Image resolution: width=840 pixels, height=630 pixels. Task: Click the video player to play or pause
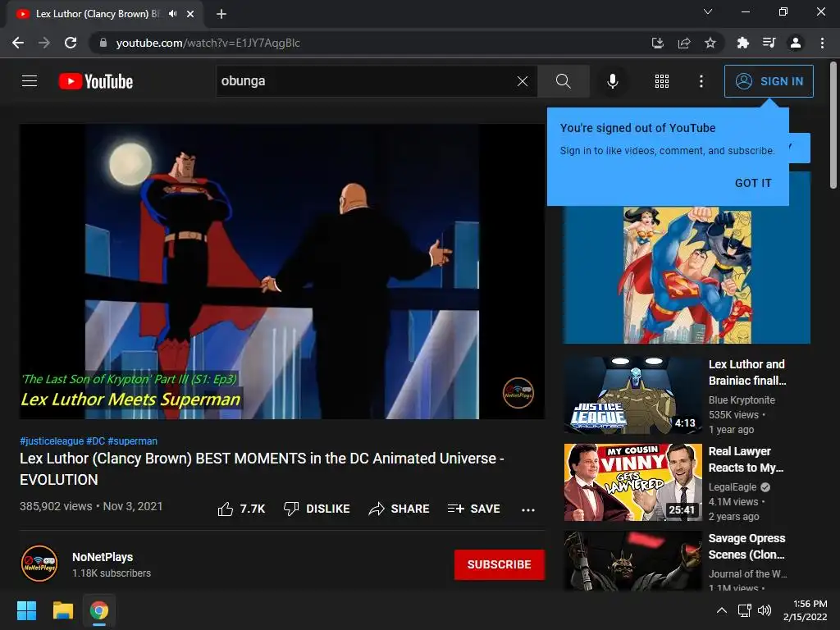point(282,272)
